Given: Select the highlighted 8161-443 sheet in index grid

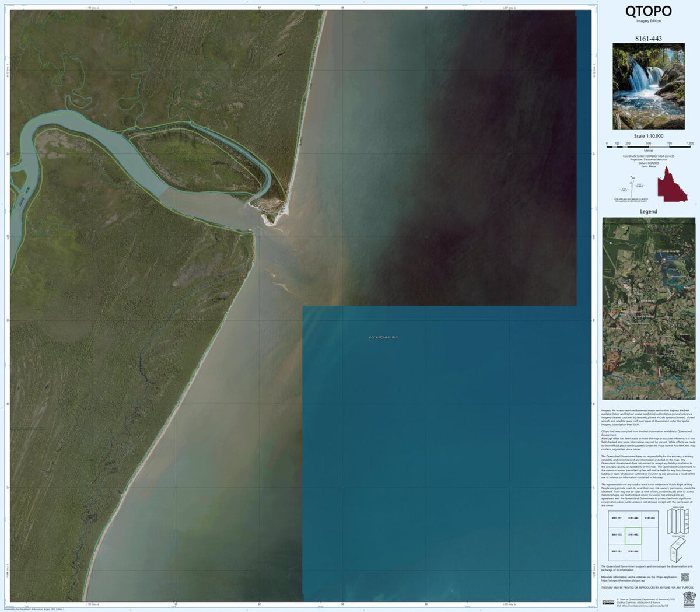Looking at the screenshot, I should (633, 534).
